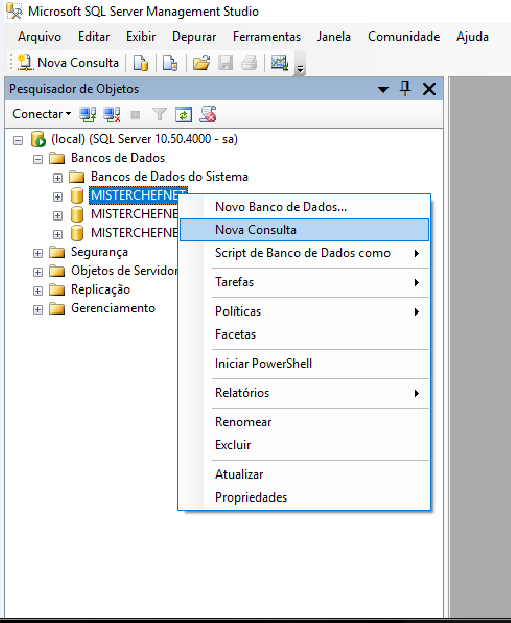Open the Tarefas submenu
The image size is (511, 623).
point(304,282)
